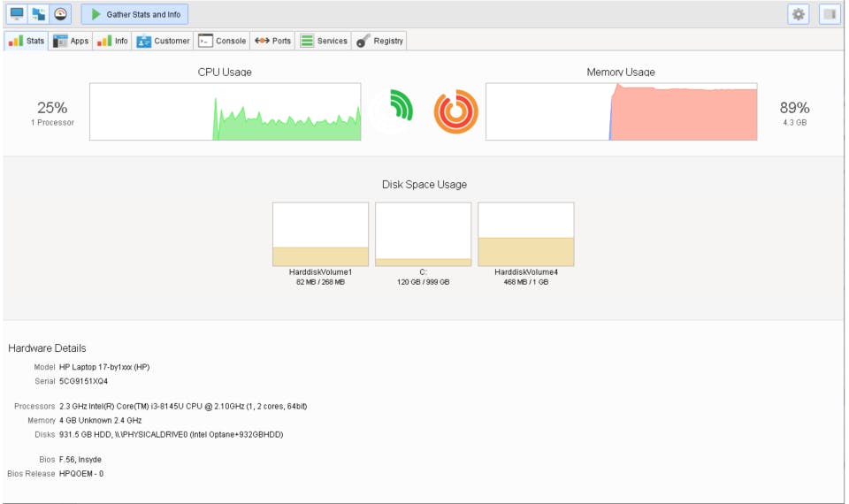Switch to the Registry tab
This screenshot has height=504, width=849.
[x=379, y=41]
